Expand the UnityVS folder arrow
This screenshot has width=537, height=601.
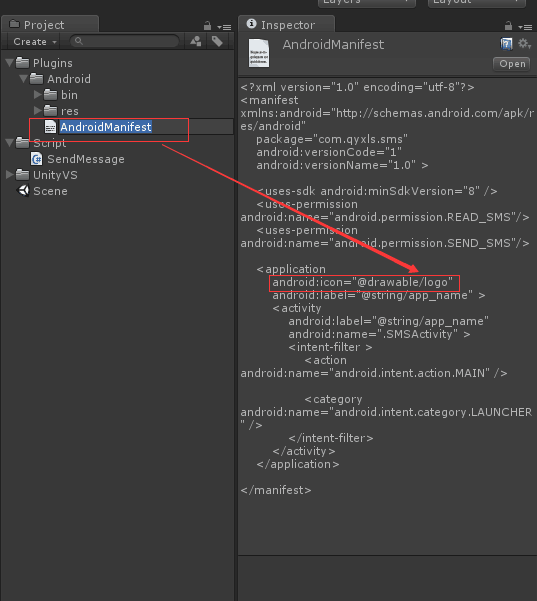click(x=10, y=175)
